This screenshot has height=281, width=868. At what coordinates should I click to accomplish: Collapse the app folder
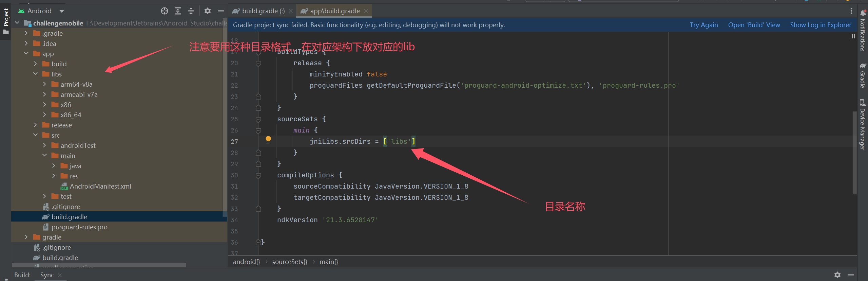click(x=26, y=54)
